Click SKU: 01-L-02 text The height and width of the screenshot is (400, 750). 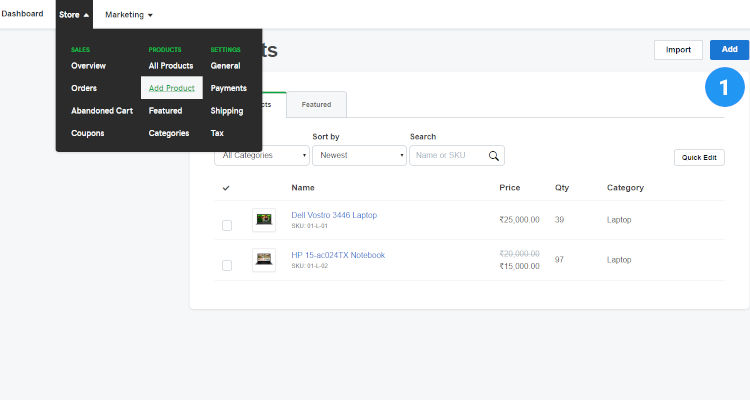tap(309, 266)
